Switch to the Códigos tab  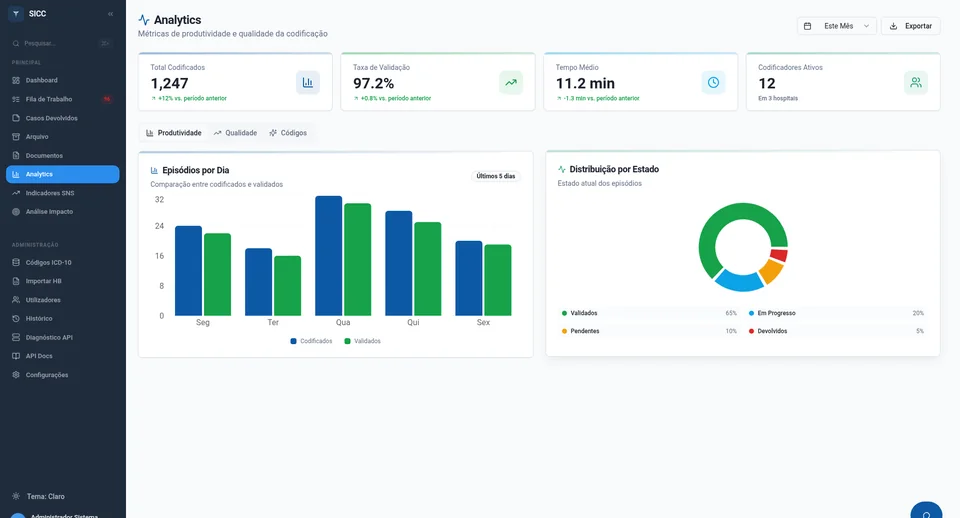(x=288, y=133)
